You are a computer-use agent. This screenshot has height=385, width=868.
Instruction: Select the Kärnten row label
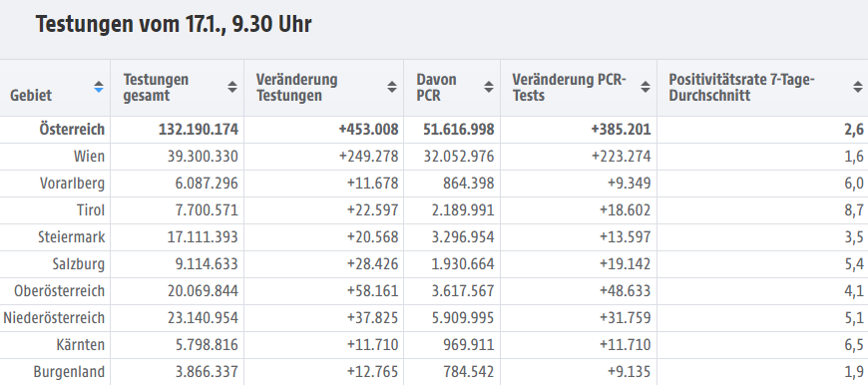click(80, 345)
